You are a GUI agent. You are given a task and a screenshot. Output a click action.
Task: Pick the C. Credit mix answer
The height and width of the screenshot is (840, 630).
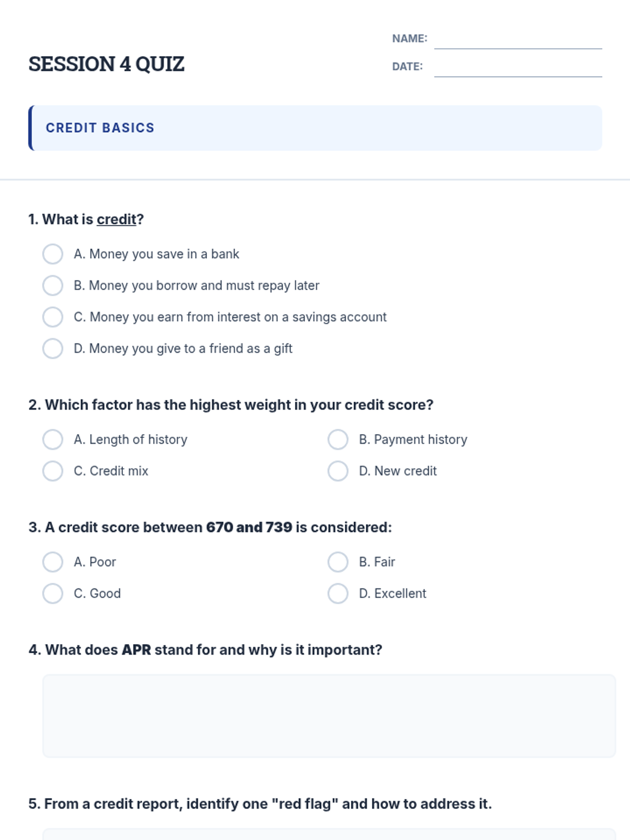pyautogui.click(x=52, y=471)
